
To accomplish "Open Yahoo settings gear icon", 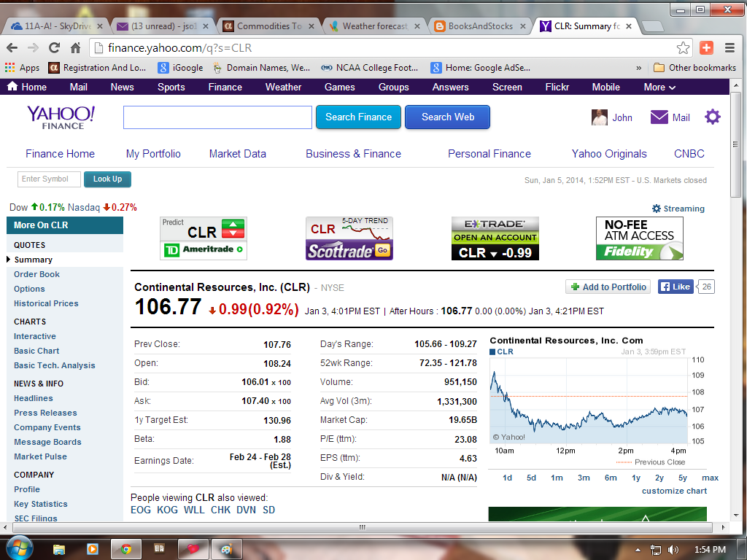I will pos(713,117).
